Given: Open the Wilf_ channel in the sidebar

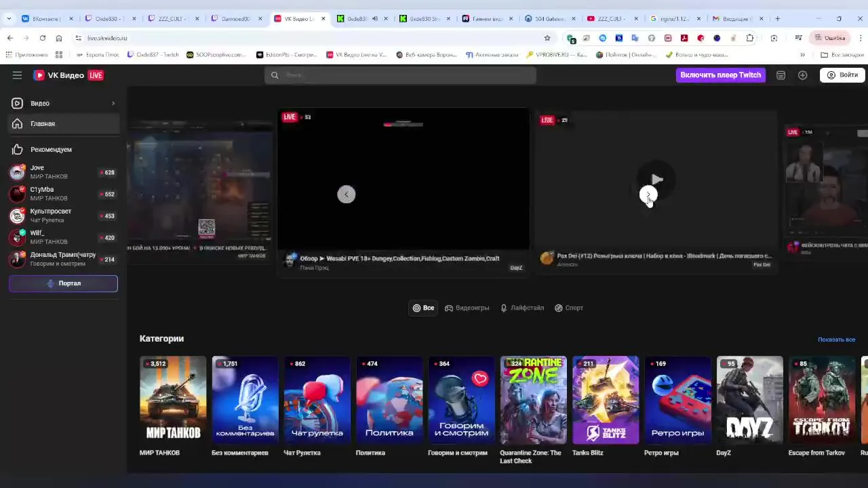Looking at the screenshot, I should click(63, 237).
